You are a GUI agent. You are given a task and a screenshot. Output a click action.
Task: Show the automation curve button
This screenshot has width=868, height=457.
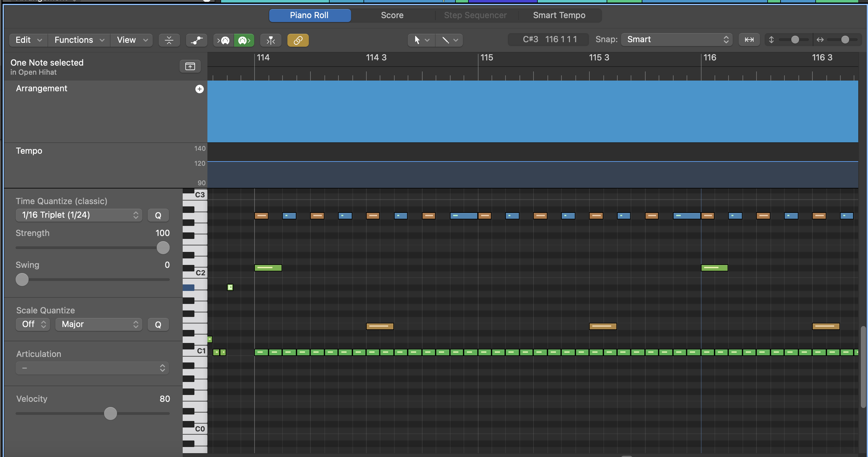197,40
